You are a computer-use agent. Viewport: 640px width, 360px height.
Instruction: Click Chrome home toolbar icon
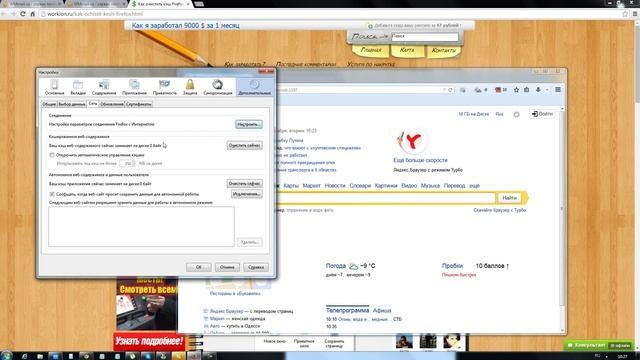(33, 14)
